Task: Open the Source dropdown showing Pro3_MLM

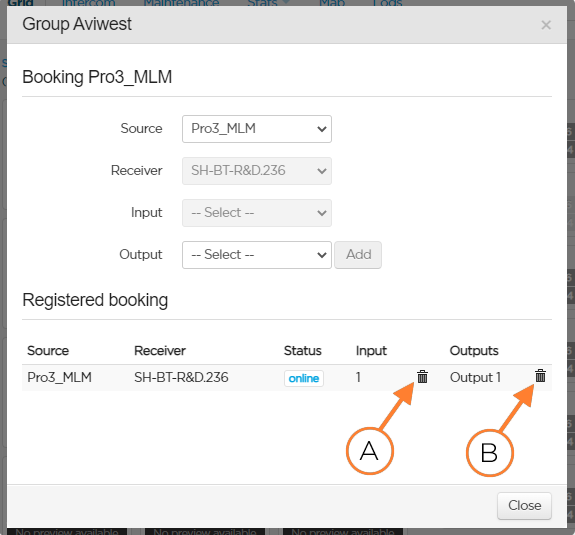Action: pos(257,129)
